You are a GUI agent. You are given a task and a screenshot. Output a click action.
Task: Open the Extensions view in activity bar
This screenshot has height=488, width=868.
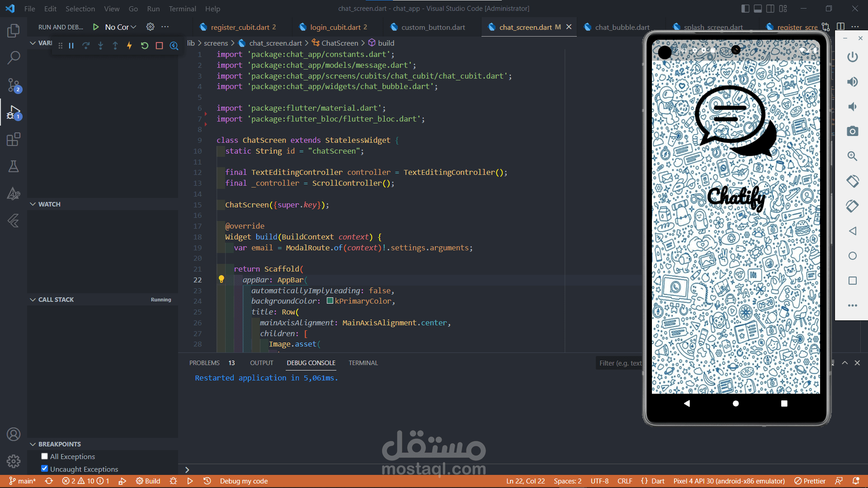pyautogui.click(x=14, y=139)
